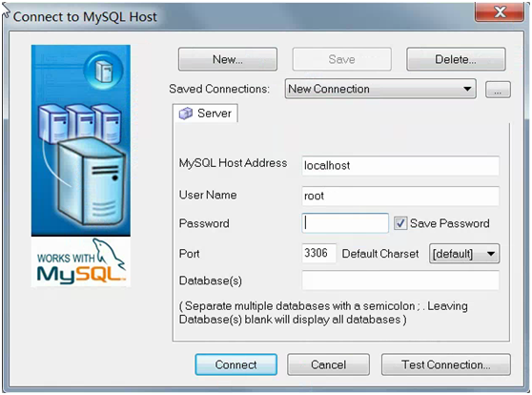Click the Connect button
This screenshot has height=395, width=532.
click(x=236, y=364)
